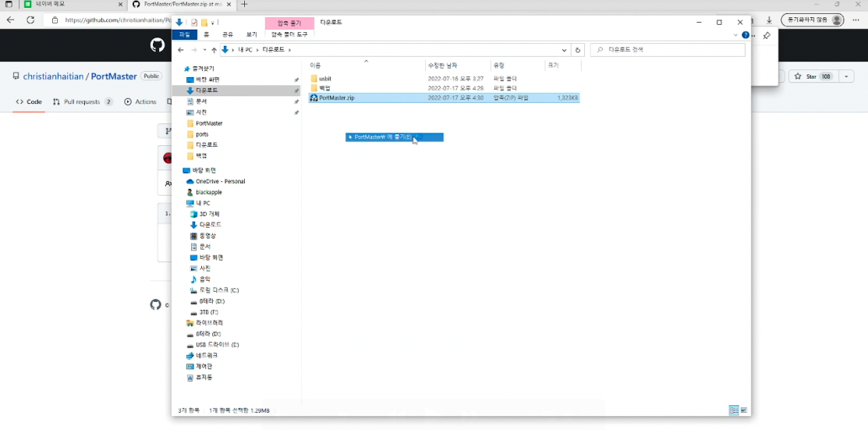Open the Star button dropdown arrow
Screen dimensions: 868x430
tap(847, 76)
